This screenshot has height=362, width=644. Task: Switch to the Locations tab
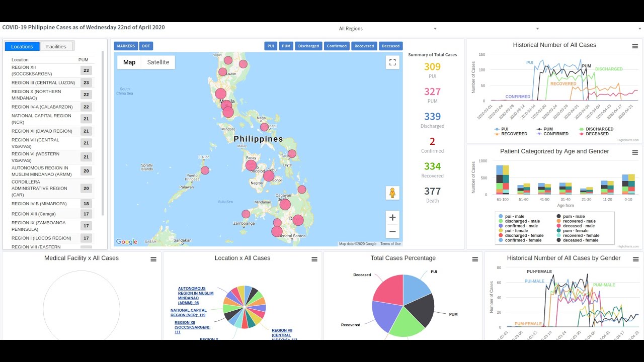click(22, 46)
